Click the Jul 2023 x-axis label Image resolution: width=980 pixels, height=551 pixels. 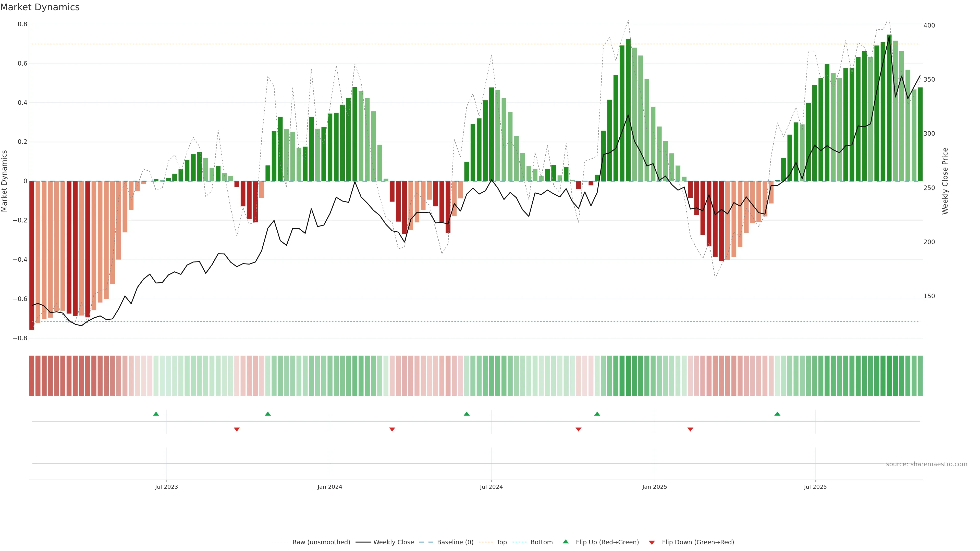(x=166, y=487)
